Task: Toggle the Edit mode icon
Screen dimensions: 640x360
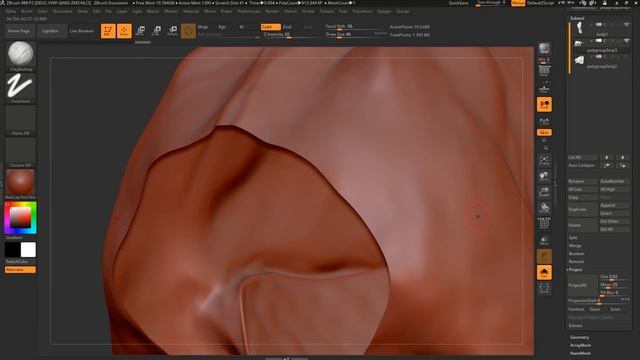Action: point(108,31)
